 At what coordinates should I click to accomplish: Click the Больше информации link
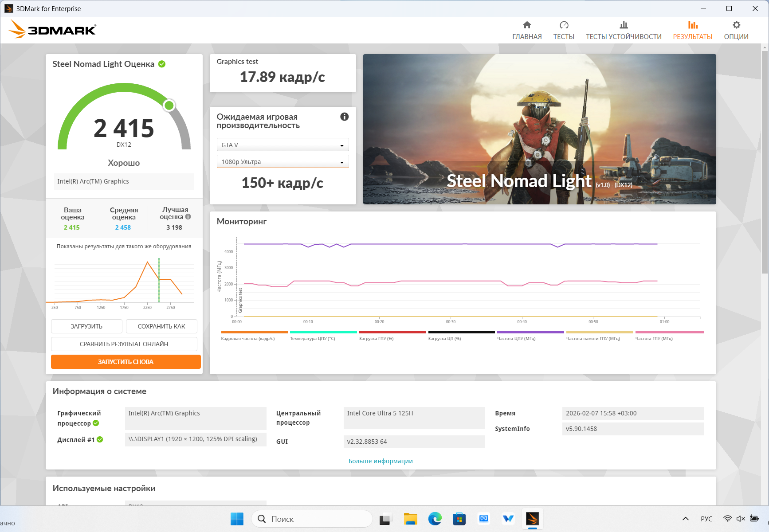[381, 461]
